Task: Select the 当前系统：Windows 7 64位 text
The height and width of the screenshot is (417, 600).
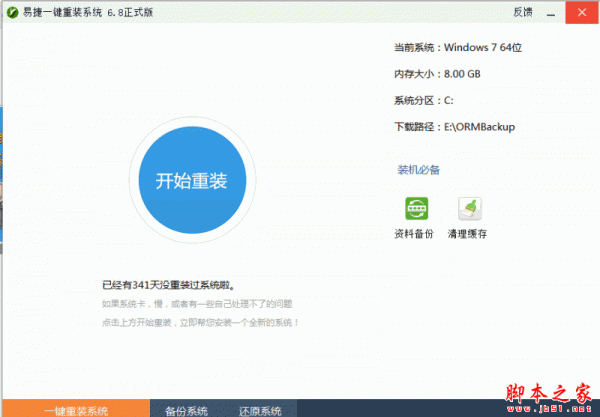Action: click(458, 47)
